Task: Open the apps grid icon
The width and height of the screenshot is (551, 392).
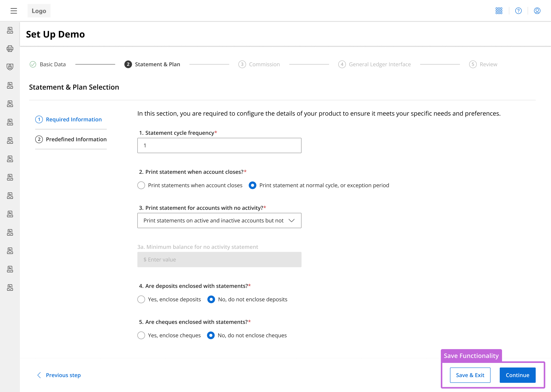Action: click(x=499, y=11)
